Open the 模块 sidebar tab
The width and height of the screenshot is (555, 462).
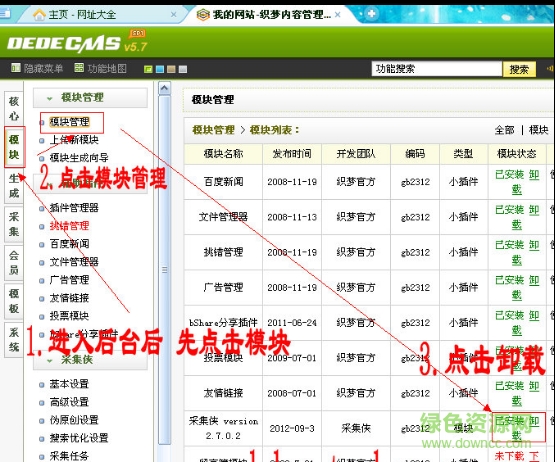coord(14,147)
